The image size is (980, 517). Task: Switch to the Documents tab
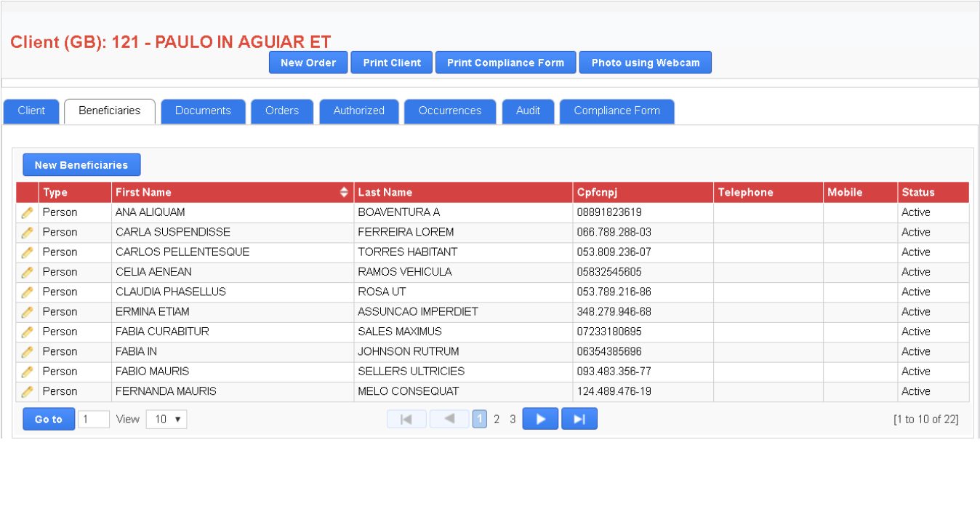(203, 111)
